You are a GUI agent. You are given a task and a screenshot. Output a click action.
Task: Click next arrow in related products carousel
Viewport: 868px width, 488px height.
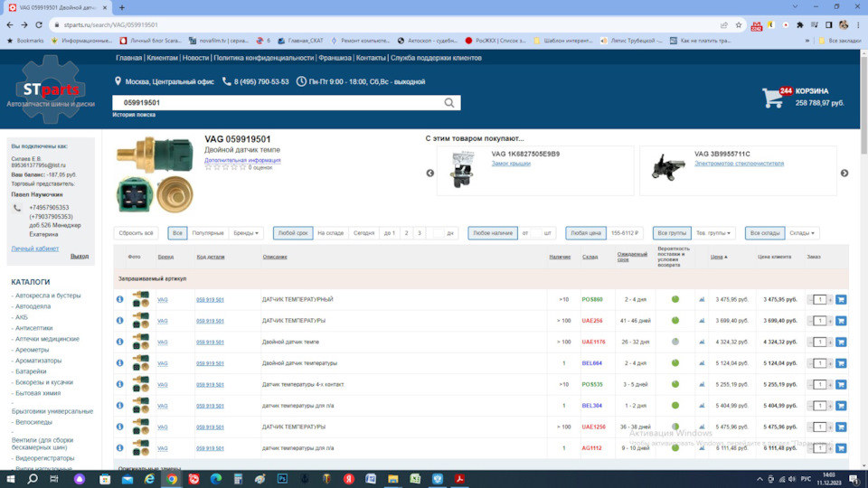(x=844, y=174)
